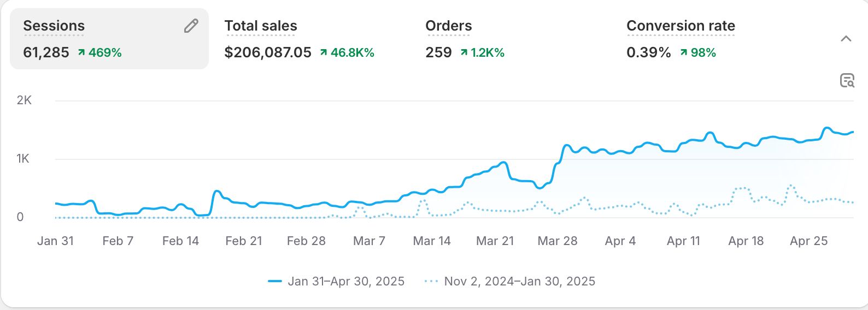868x310 pixels.
Task: Click the Apr 25 date on the x-axis
Action: [x=808, y=241]
